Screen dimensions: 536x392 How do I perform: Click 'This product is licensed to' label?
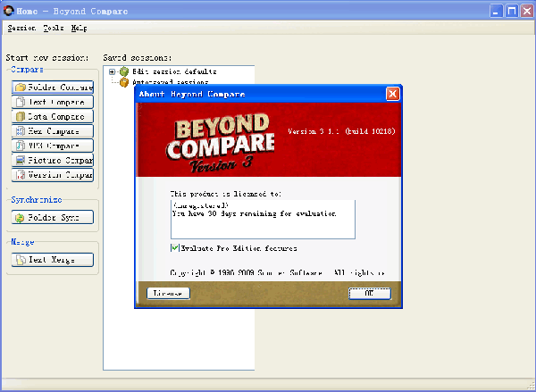tap(226, 194)
